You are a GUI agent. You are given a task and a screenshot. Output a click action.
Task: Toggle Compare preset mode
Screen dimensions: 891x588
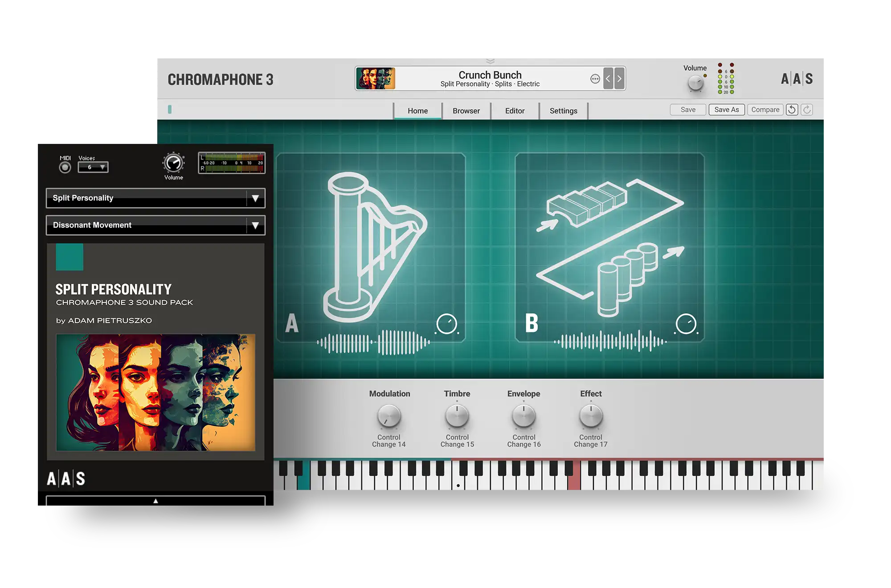[765, 110]
